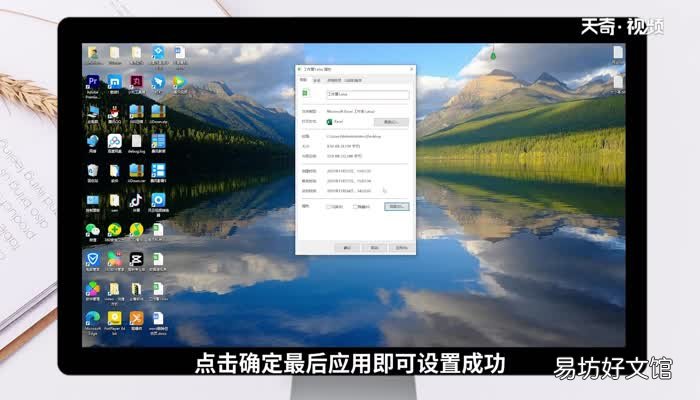Open the QQ Music shortcut
700x400 pixels.
(136, 232)
